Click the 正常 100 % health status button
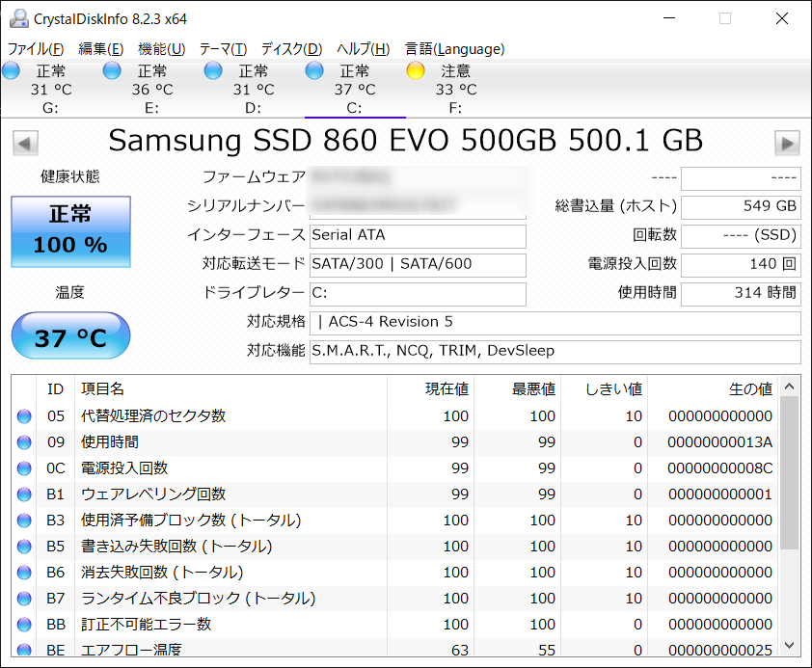The height and width of the screenshot is (668, 812). click(71, 231)
